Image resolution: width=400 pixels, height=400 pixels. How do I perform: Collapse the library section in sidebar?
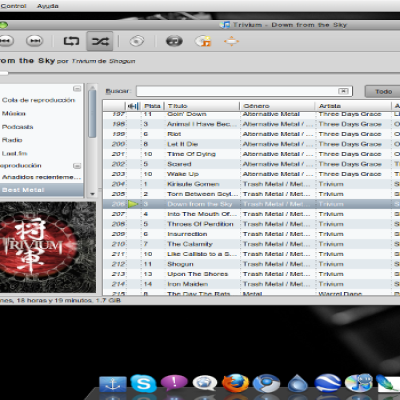pyautogui.click(x=77, y=88)
